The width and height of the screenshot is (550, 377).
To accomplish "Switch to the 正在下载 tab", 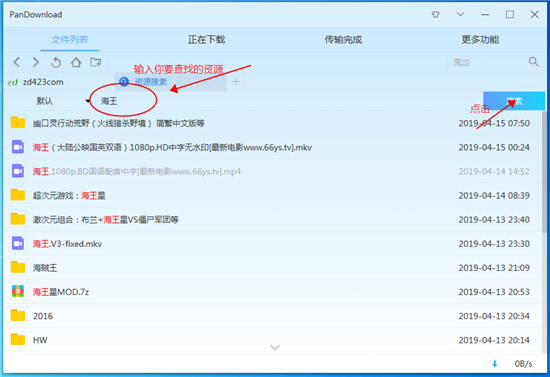I will point(206,40).
